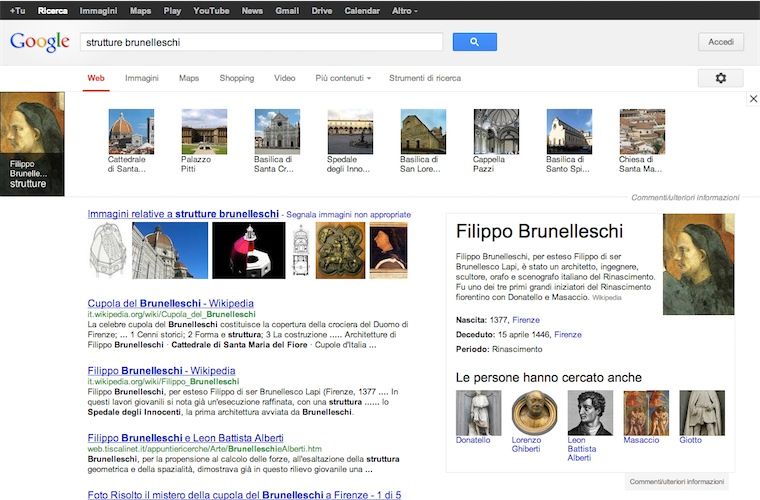Open the pink dome rendering on black background
This screenshot has height=500, width=760.
[x=249, y=250]
